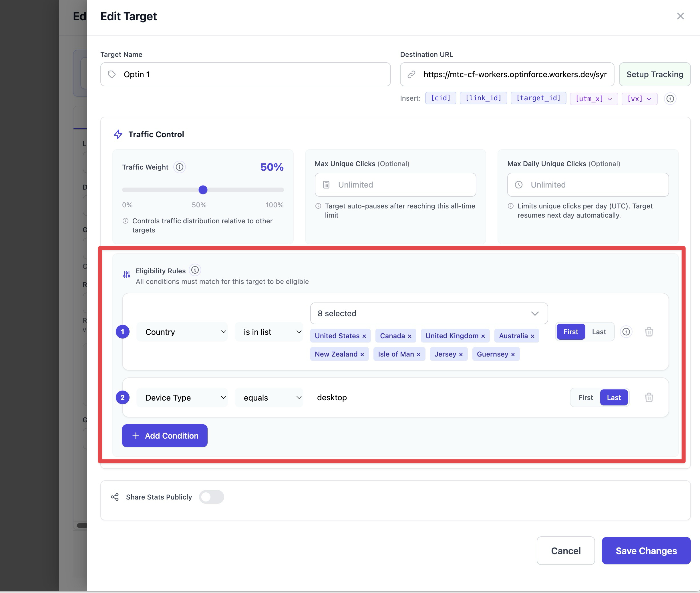Click clock icon in Max Daily Clicks

click(519, 184)
